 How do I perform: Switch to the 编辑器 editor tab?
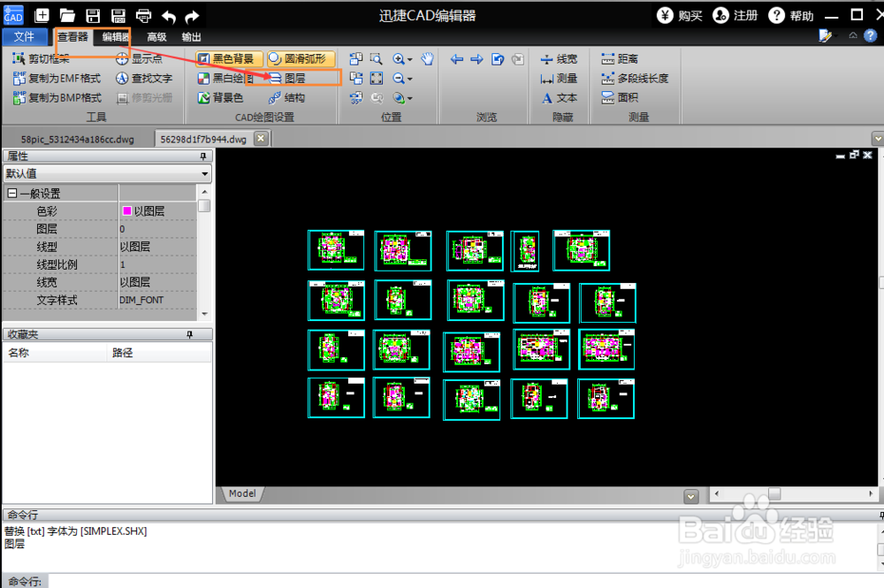(x=114, y=37)
